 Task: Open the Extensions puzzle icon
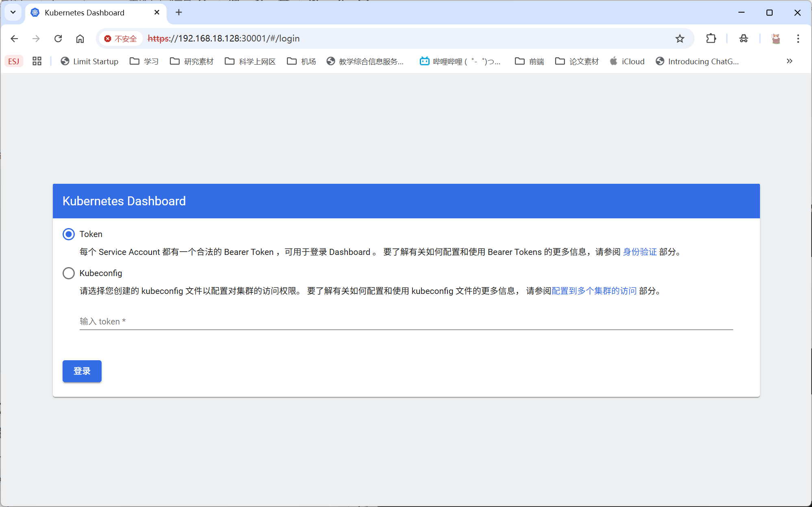(711, 39)
